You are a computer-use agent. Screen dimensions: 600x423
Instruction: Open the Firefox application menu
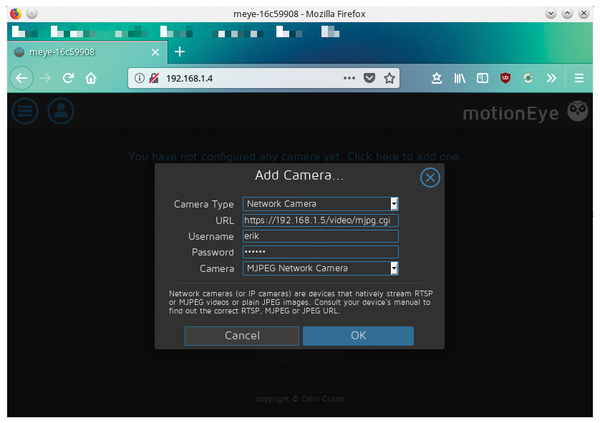[579, 78]
